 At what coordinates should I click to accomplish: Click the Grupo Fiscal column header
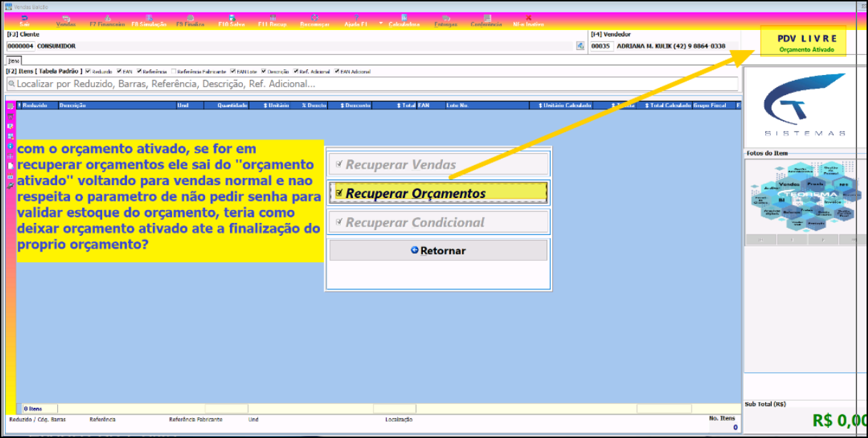pos(714,105)
